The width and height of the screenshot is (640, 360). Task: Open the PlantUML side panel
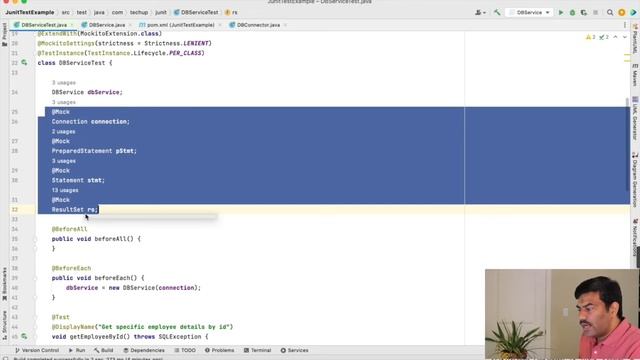[635, 40]
